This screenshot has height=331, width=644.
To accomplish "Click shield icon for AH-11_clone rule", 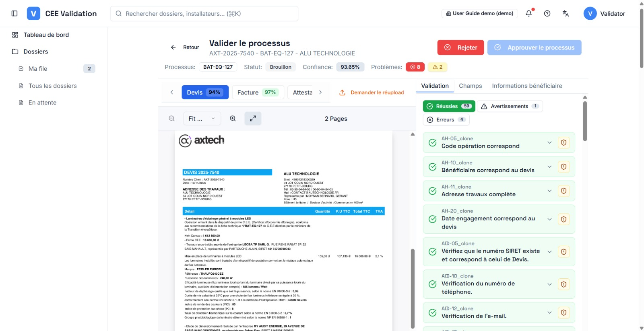I will click(x=563, y=191).
